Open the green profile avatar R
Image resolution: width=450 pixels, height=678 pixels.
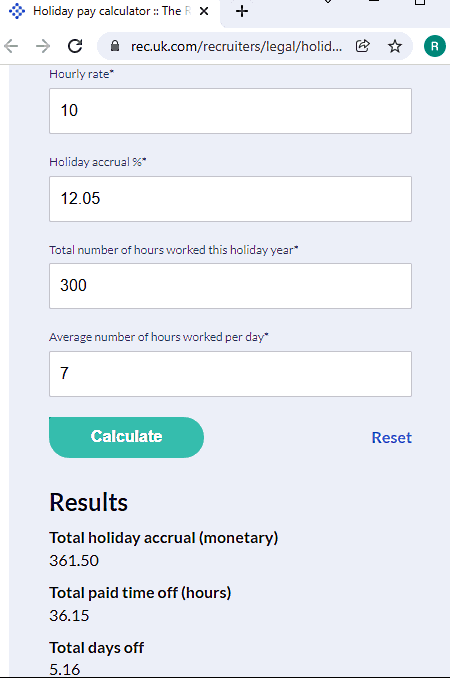[434, 46]
